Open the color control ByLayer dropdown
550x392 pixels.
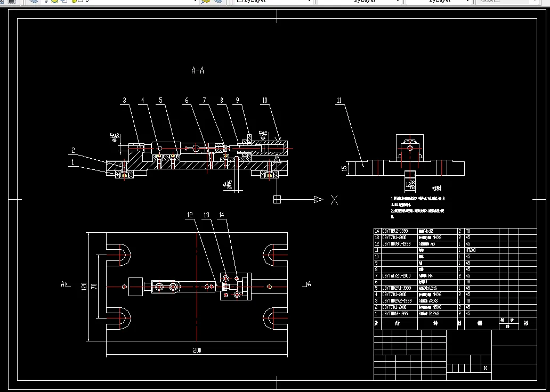pyautogui.click(x=274, y=2)
